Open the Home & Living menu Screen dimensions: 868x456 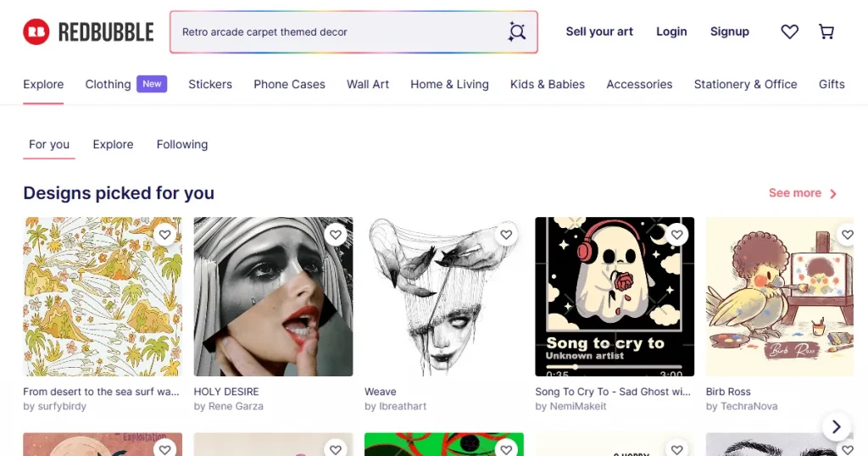click(x=449, y=84)
